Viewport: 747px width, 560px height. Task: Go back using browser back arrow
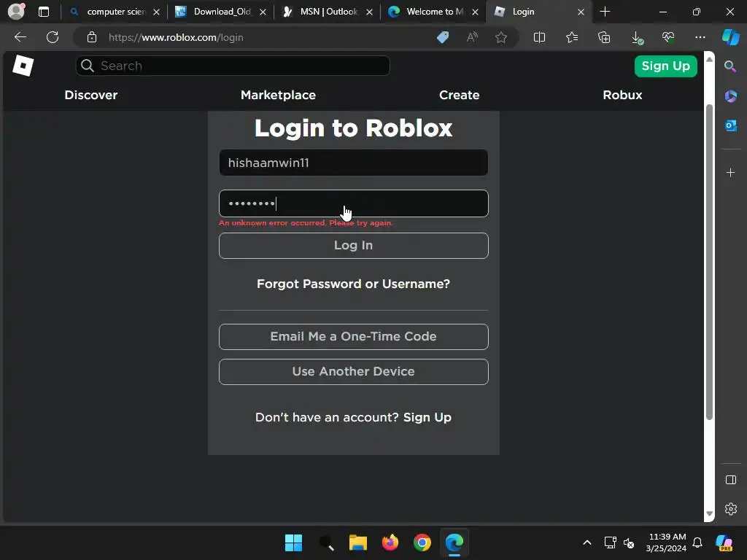(x=20, y=37)
